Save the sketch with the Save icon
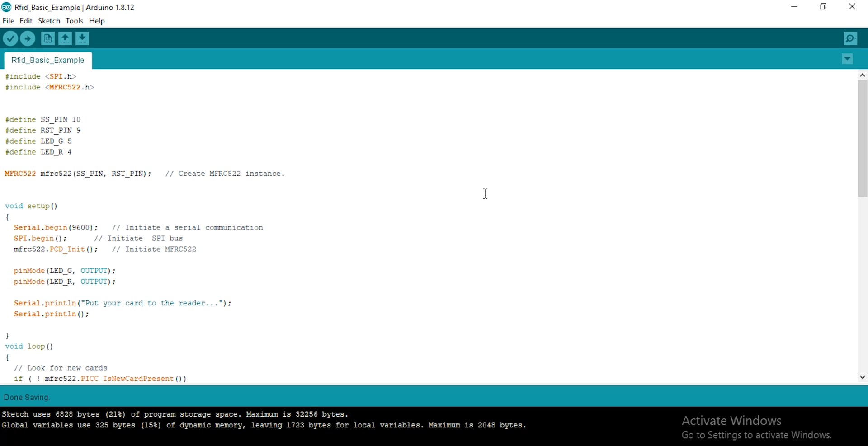The image size is (868, 446). click(82, 39)
